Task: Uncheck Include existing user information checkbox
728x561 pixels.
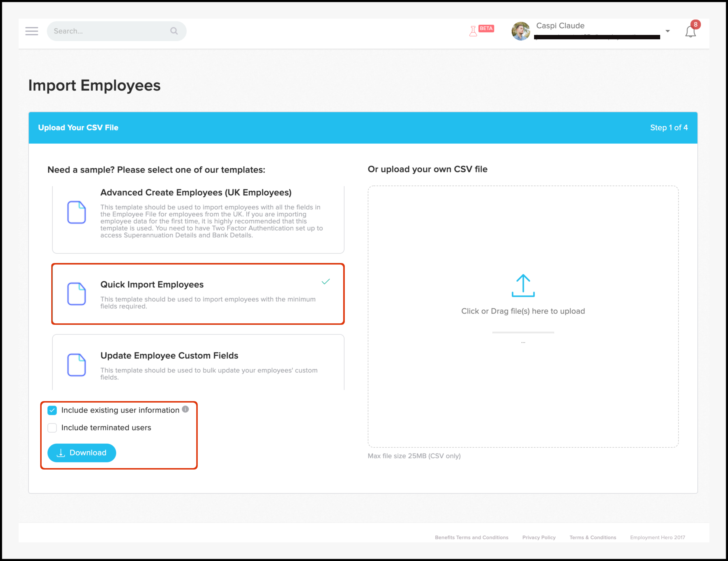Action: 52,410
